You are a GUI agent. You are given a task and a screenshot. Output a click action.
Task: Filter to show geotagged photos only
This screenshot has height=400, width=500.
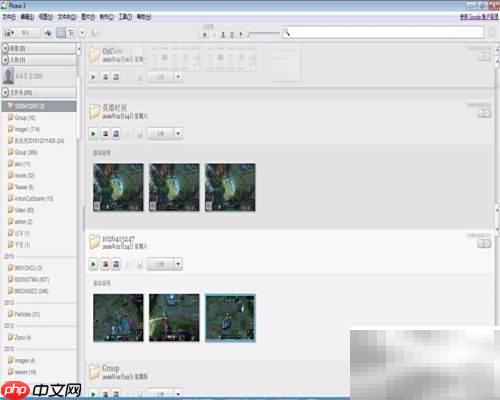point(241,34)
